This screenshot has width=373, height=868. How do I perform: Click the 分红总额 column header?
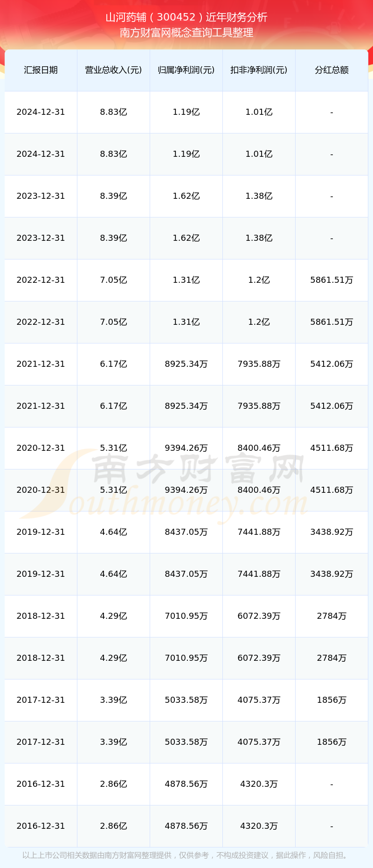pos(332,70)
